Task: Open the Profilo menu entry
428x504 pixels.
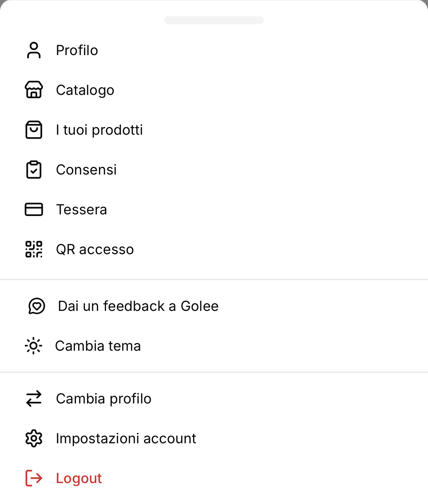Action: 214,50
